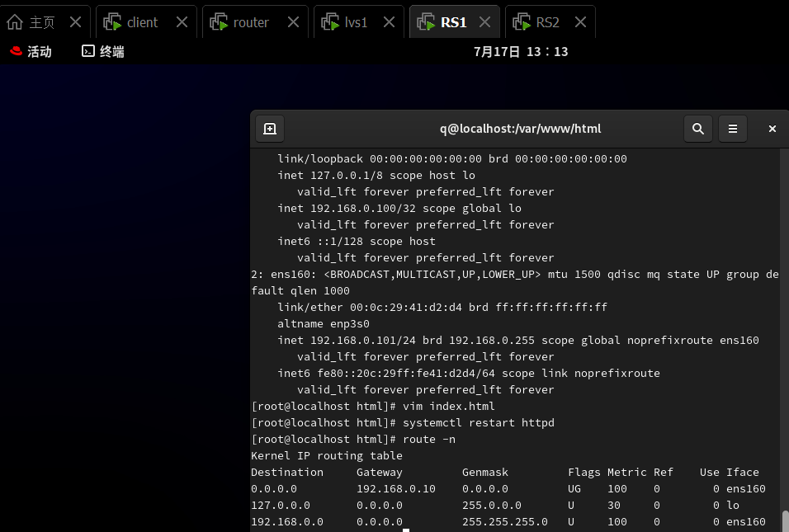The image size is (789, 532).
Task: Click the Genmask value 255.255.255.0
Action: (x=505, y=522)
